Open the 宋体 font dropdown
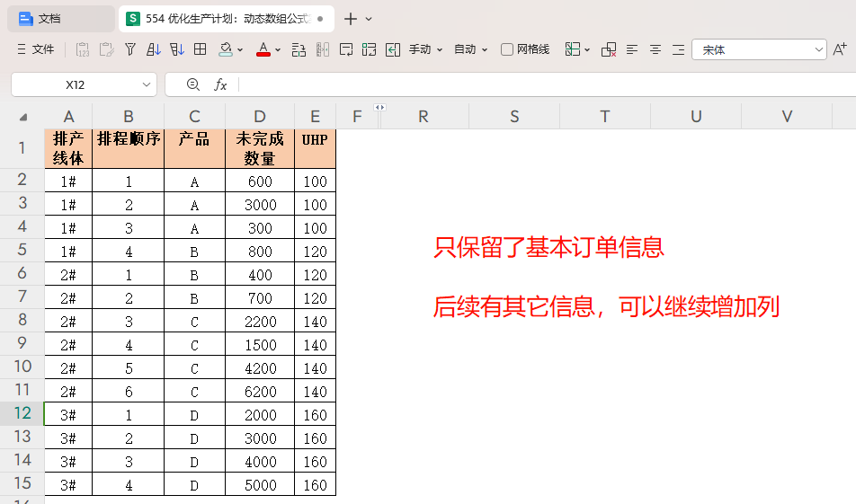Viewport: 856px width, 504px height. pos(759,49)
